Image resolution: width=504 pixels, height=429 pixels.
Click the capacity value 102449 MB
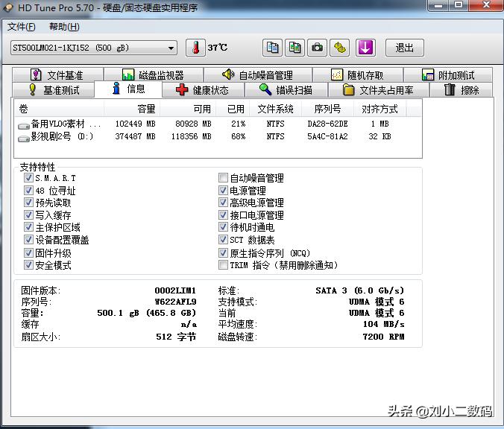[136, 124]
